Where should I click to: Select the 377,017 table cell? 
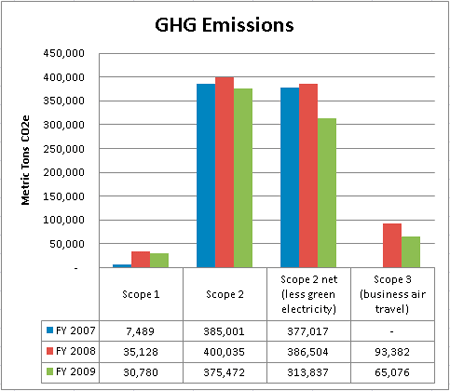[x=308, y=331]
